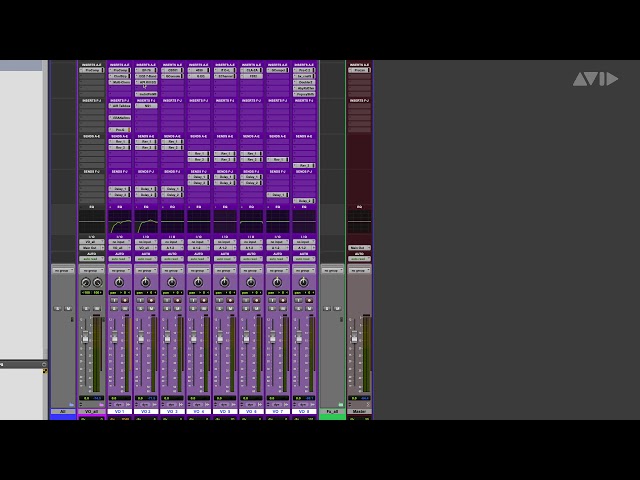Click INSERTS A-E header on VO 1
Viewport: 640px width, 480px height.
[120, 64]
